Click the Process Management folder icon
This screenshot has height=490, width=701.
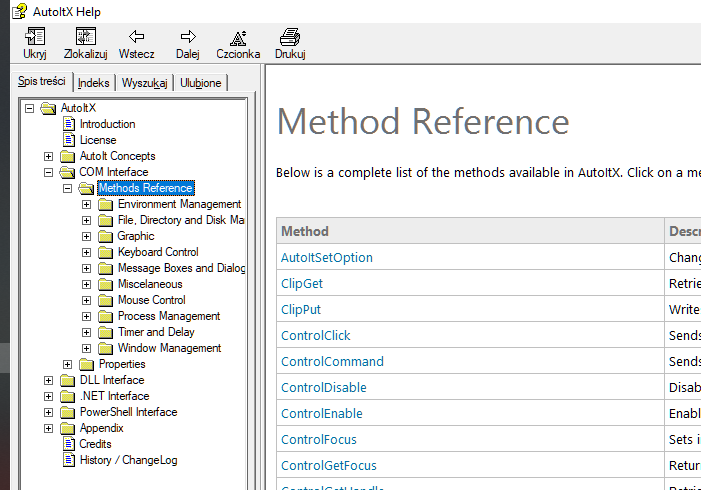(x=106, y=316)
